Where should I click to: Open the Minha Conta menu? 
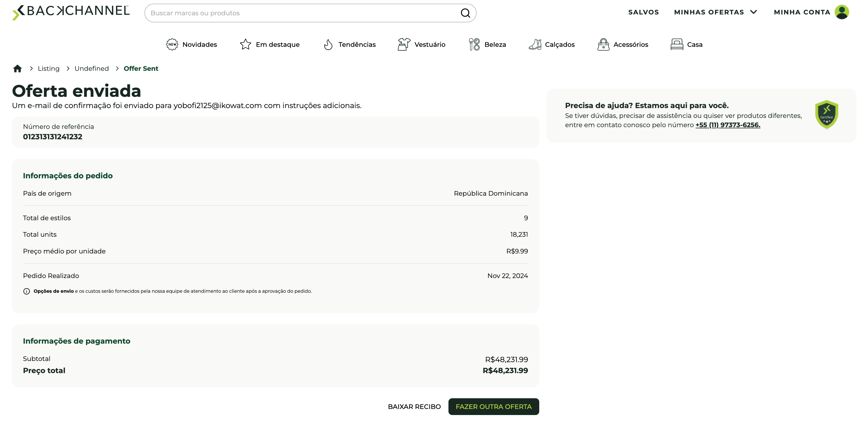(801, 12)
